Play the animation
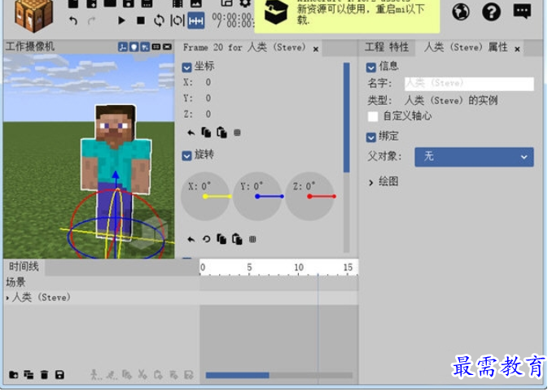The height and width of the screenshot is (392, 552). (121, 20)
